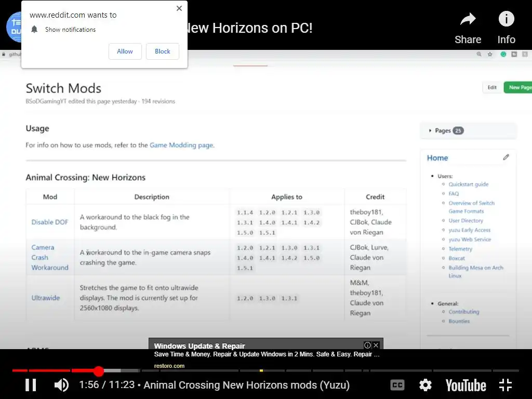Seek using the red progress scrubber
This screenshot has height=399, width=532.
click(98, 371)
